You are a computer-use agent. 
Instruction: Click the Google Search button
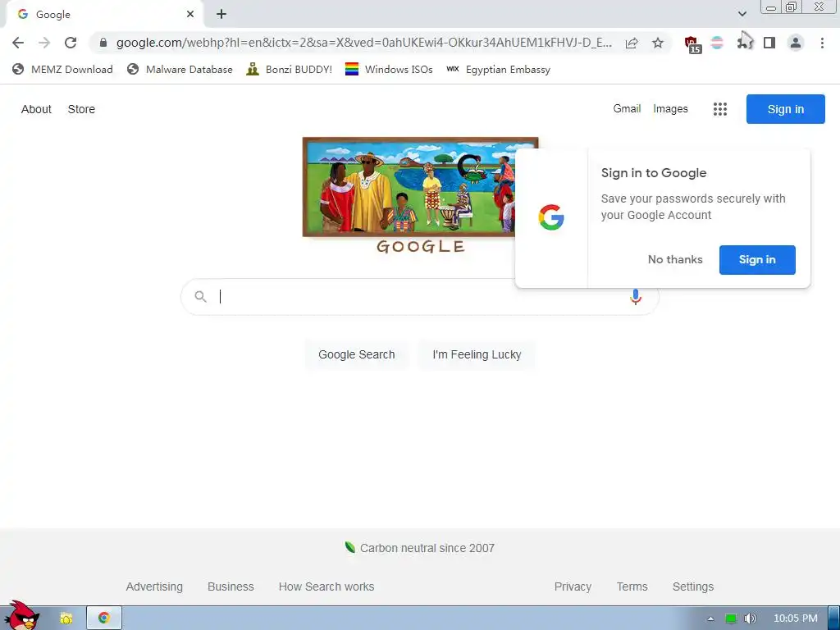coord(356,354)
